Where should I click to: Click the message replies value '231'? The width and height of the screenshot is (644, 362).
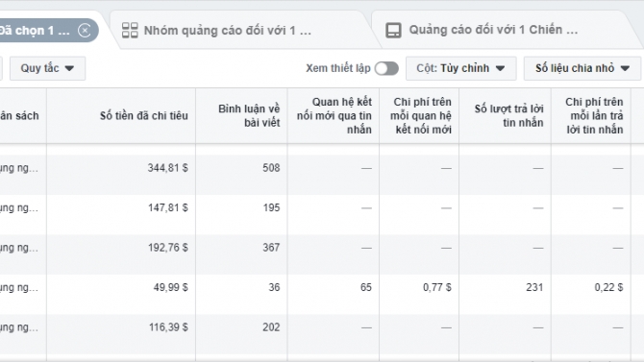tap(534, 287)
